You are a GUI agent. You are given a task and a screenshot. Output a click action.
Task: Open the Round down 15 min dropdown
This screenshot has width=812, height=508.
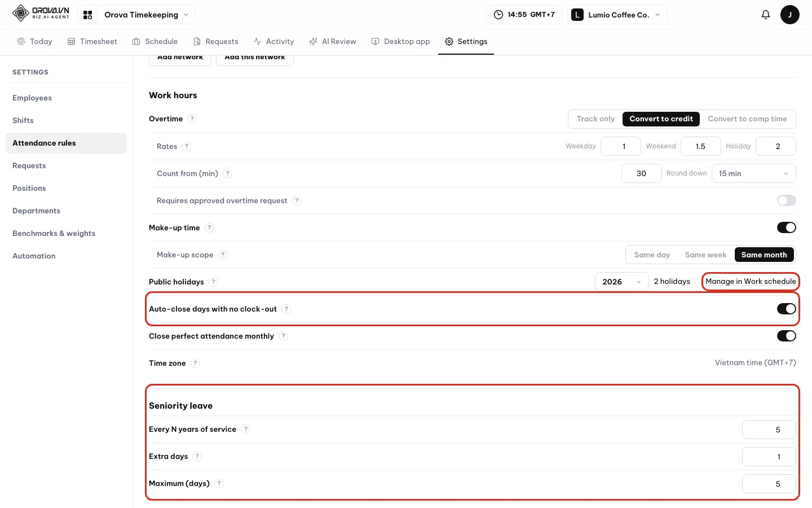(753, 173)
